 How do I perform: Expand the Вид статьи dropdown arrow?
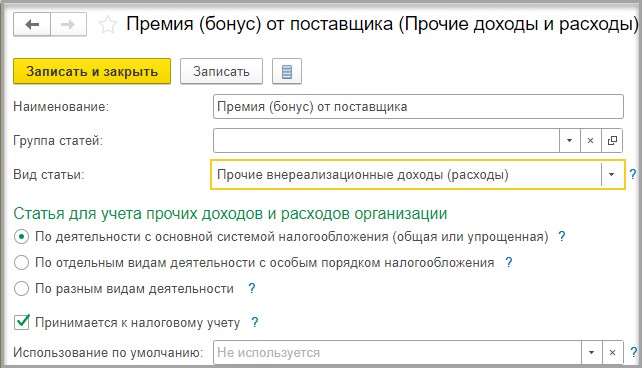click(612, 174)
